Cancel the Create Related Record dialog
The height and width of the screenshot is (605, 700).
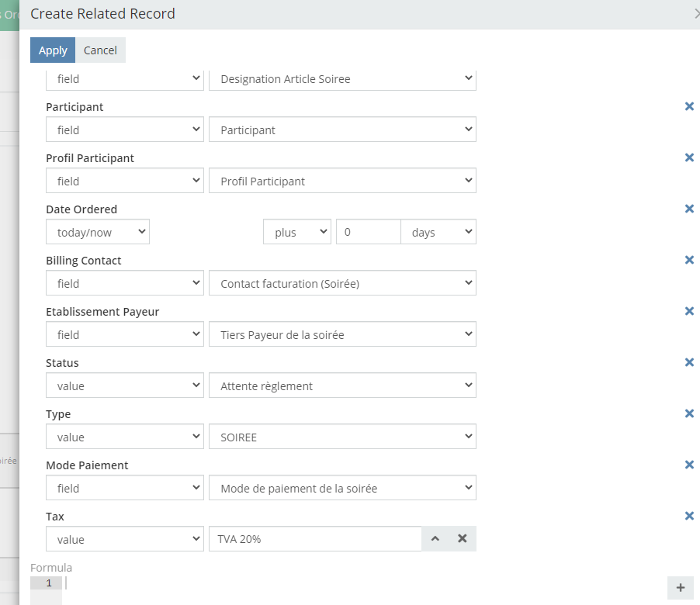(x=100, y=50)
